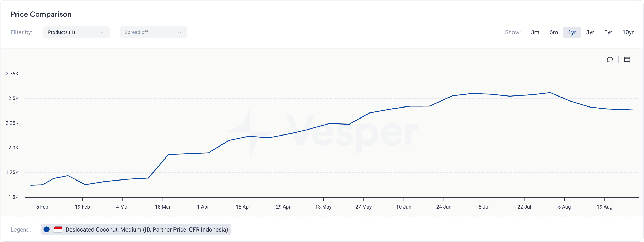Switch chart to 3yr range
644x242 pixels.
pyautogui.click(x=590, y=32)
